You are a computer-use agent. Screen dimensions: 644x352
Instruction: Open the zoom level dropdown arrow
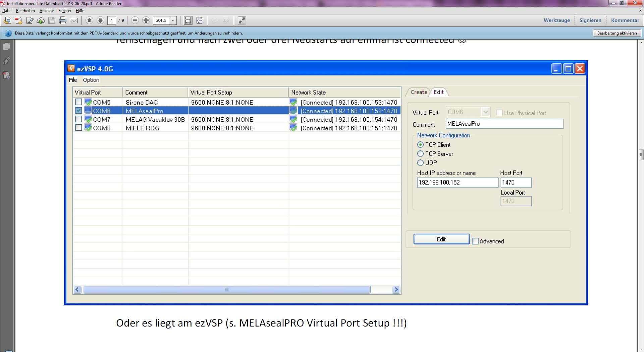click(x=173, y=20)
